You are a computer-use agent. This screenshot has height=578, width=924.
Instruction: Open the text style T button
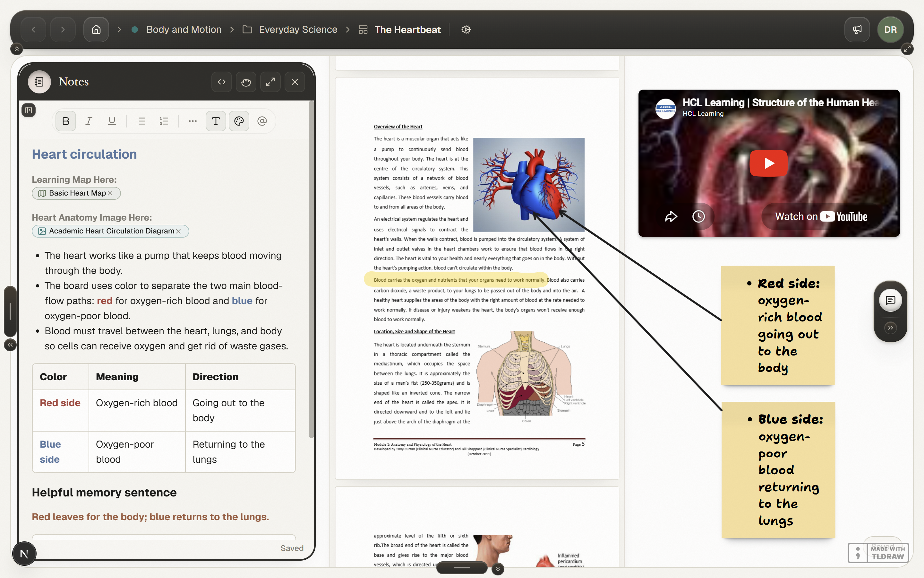click(x=216, y=121)
